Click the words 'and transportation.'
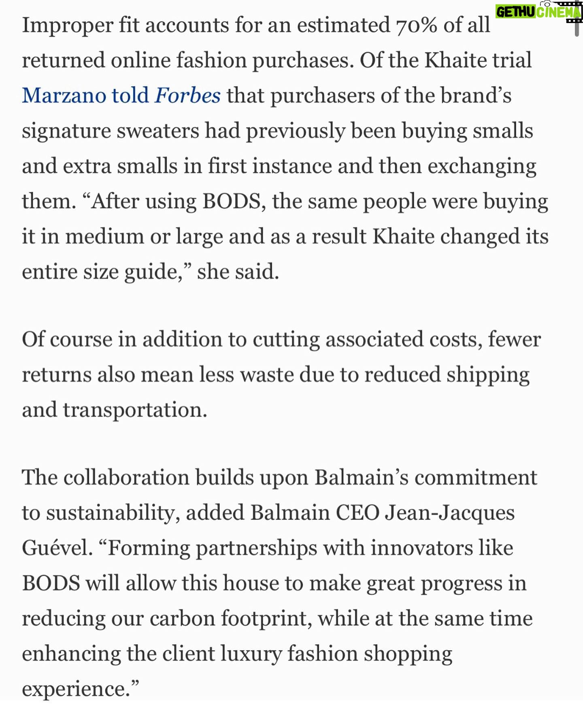 pyautogui.click(x=115, y=410)
